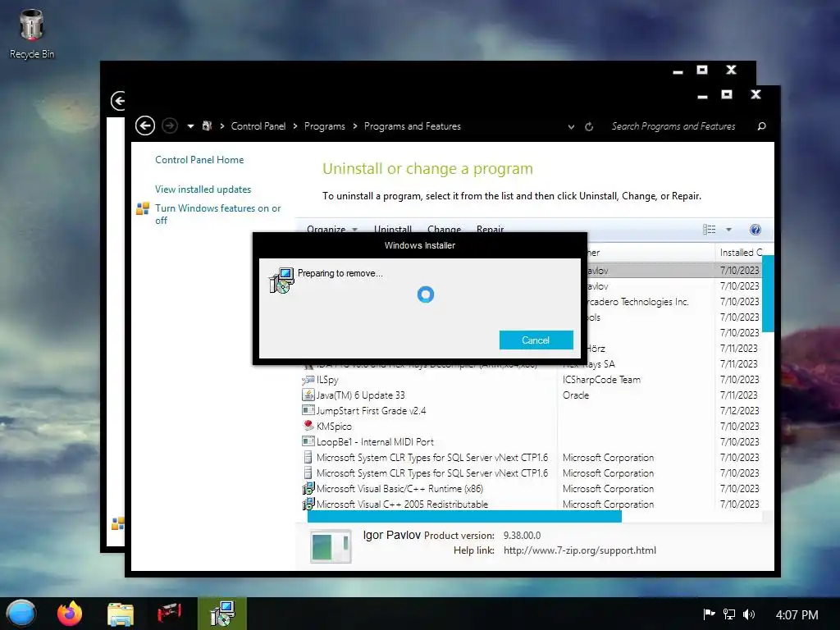Open the view options dropdown arrow

(x=728, y=230)
